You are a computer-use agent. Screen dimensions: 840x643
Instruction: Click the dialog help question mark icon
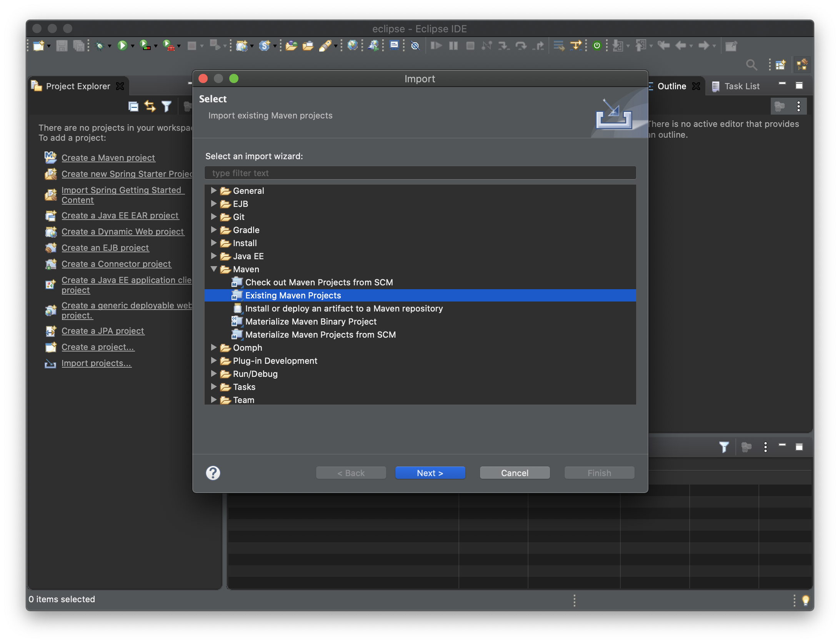[x=213, y=473]
